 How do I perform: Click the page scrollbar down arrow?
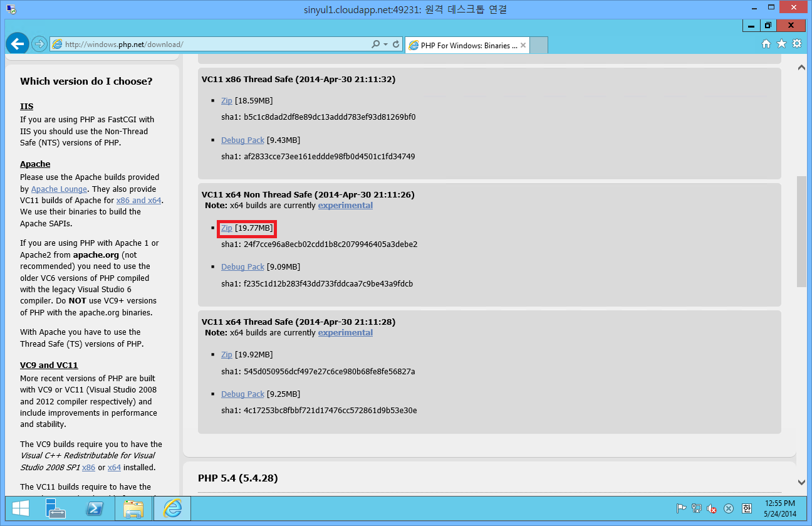(x=801, y=482)
